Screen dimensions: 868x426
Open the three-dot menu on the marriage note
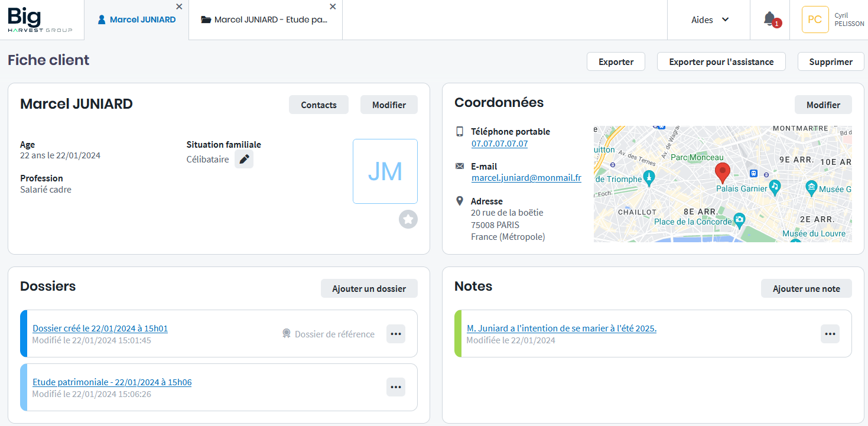[830, 334]
